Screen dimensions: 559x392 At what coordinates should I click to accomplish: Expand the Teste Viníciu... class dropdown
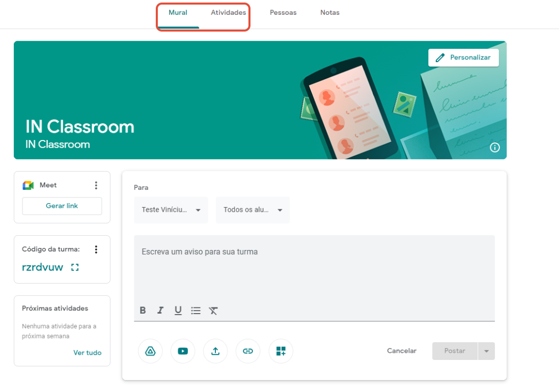(x=171, y=210)
